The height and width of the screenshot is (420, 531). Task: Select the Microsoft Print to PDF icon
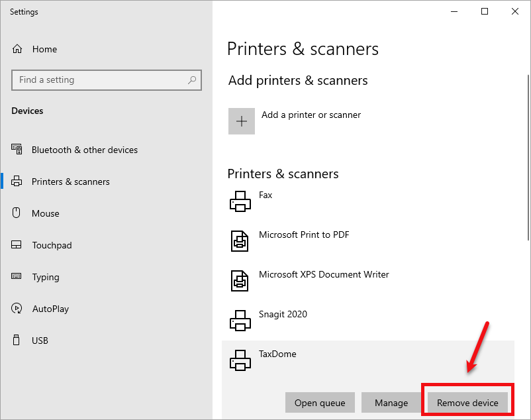(x=240, y=240)
